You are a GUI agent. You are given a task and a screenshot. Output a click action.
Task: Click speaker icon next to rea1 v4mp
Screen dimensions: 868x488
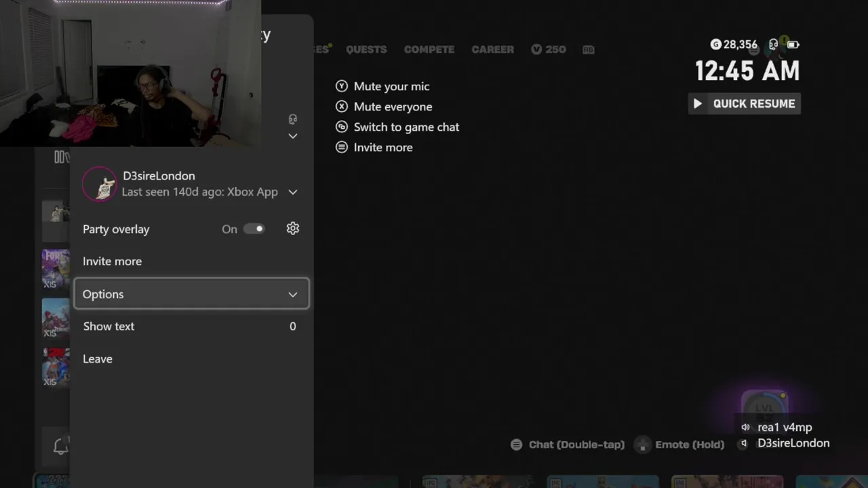745,428
